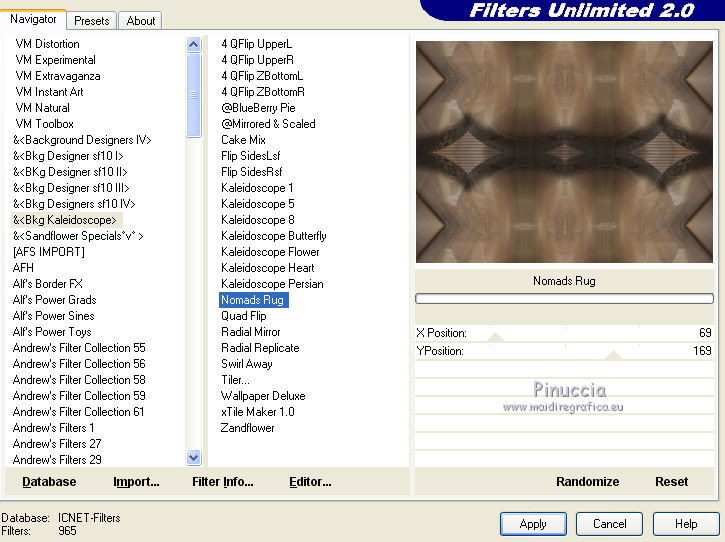725x542 pixels.
Task: Select &<Sandflower Specials°v°> category
Action: pyautogui.click(x=78, y=236)
